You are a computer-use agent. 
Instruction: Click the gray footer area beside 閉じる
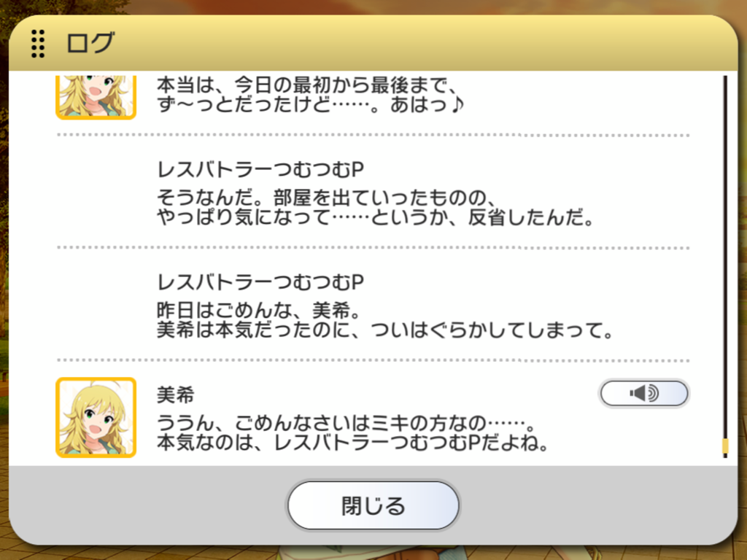tap(143, 505)
